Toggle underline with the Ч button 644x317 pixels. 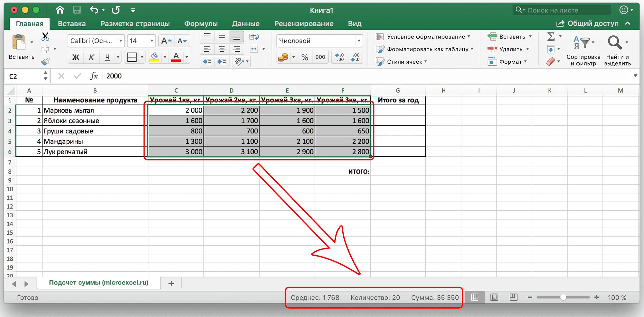pos(107,57)
